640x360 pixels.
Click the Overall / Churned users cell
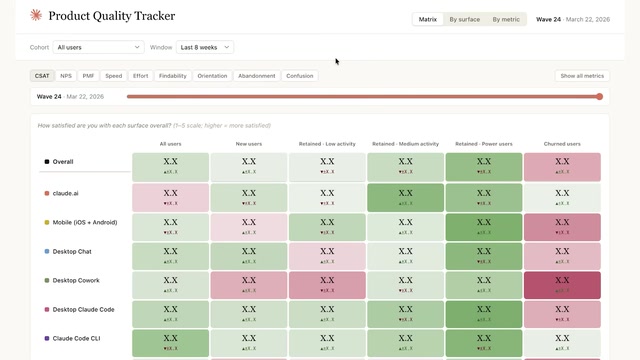click(562, 167)
